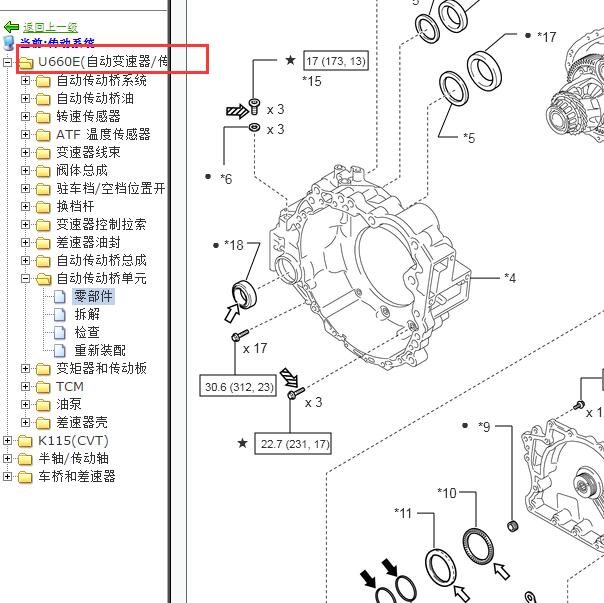604x603 pixels.
Task: Click the K115(CVT) folder icon
Action: pos(25,441)
